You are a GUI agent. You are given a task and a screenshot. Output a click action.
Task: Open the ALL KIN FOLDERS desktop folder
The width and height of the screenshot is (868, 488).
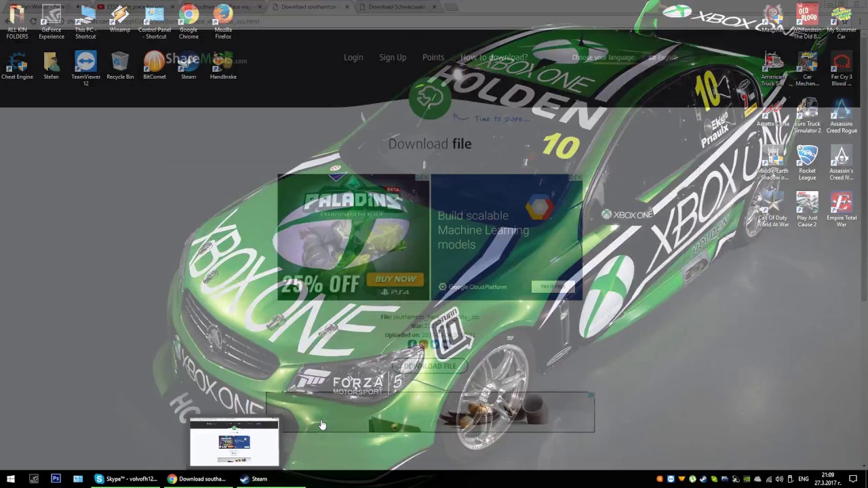[x=17, y=22]
